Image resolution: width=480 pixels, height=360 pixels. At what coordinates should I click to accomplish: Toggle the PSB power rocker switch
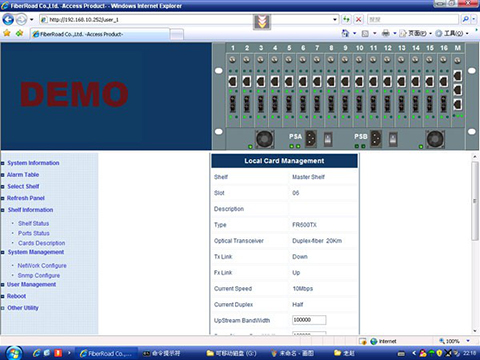pos(393,139)
